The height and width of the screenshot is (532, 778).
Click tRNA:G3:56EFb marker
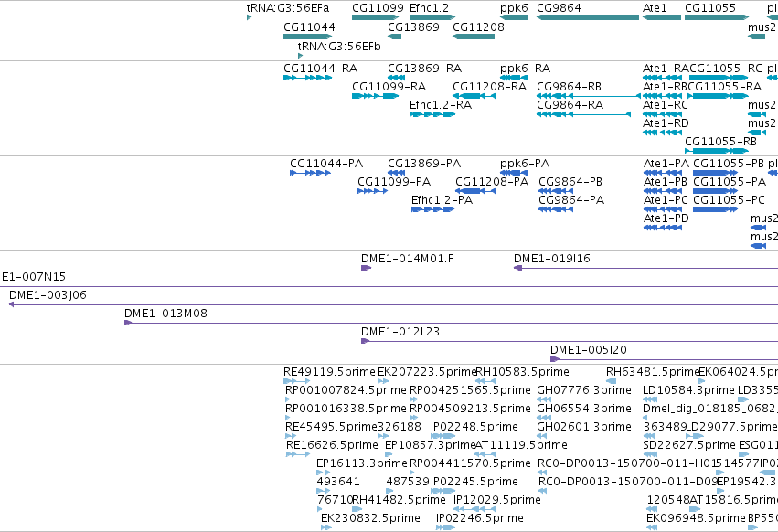pos(300,56)
